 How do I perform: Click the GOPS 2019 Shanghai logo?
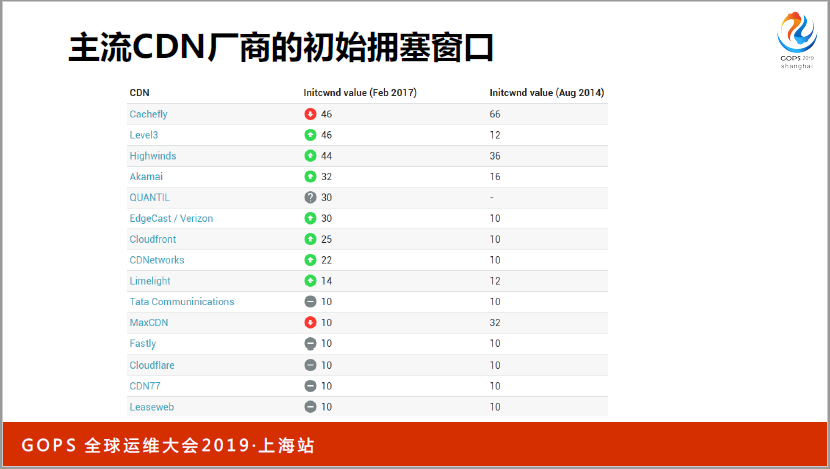[x=797, y=40]
